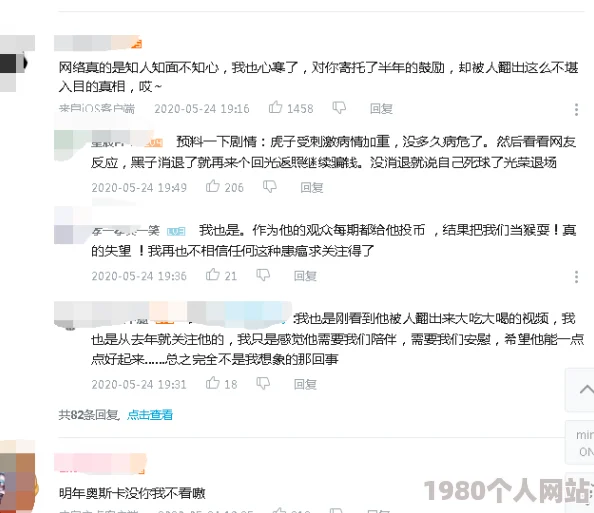
Task: Expand all 82 replies via 点击查看
Action: (x=150, y=415)
